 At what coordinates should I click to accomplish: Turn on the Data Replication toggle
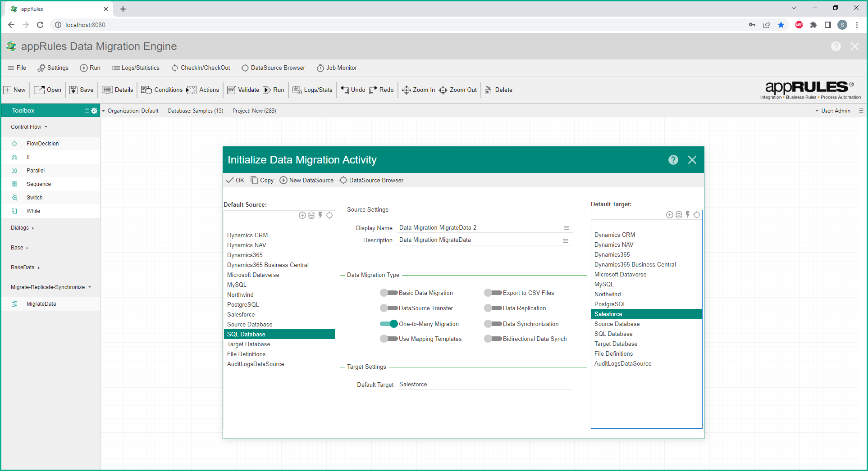(x=493, y=308)
